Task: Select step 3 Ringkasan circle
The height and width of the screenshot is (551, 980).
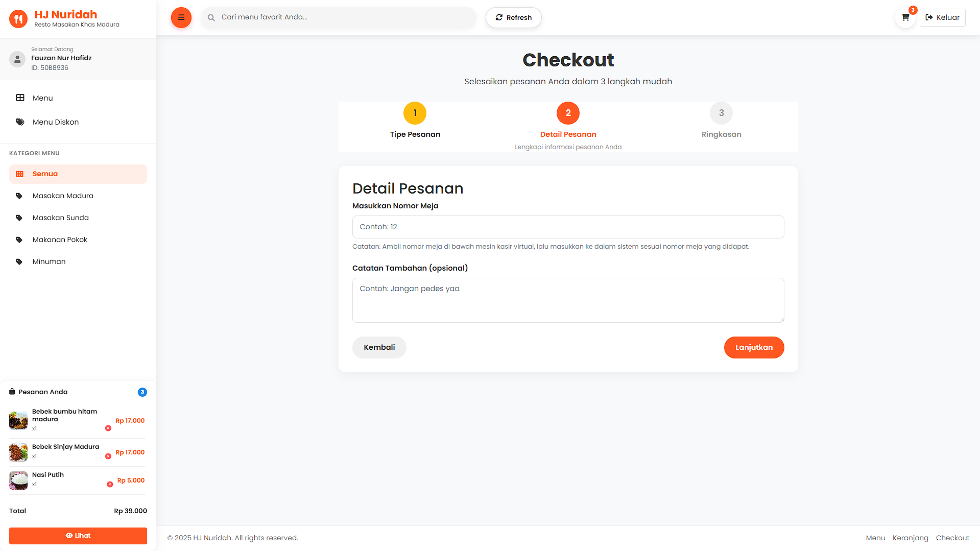Action: pos(721,113)
